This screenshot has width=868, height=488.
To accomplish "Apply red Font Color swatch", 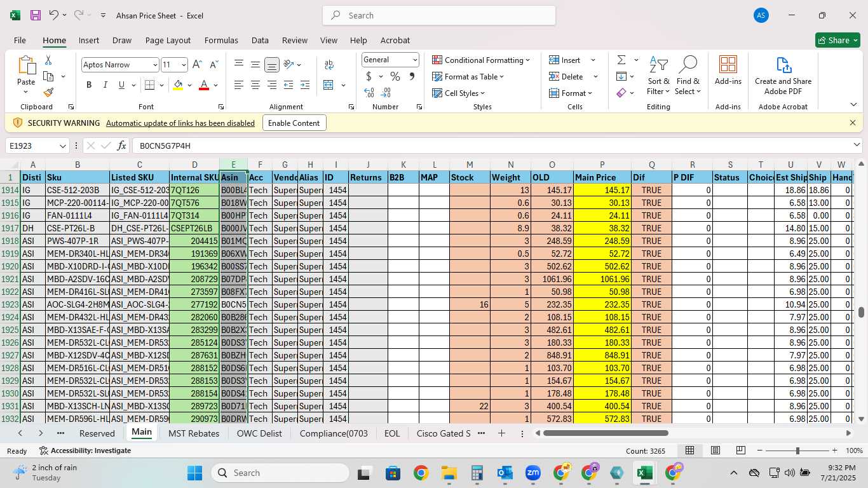I will tap(204, 85).
